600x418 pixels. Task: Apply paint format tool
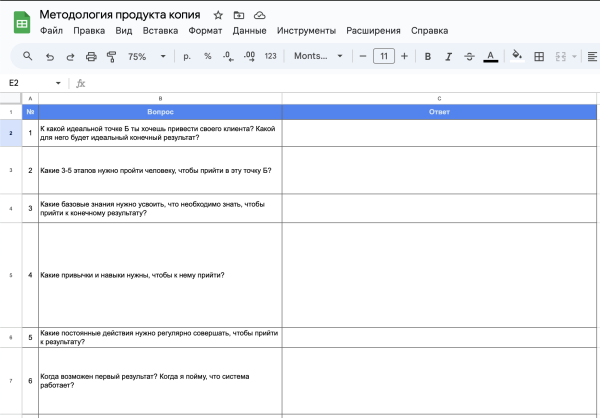pyautogui.click(x=111, y=57)
